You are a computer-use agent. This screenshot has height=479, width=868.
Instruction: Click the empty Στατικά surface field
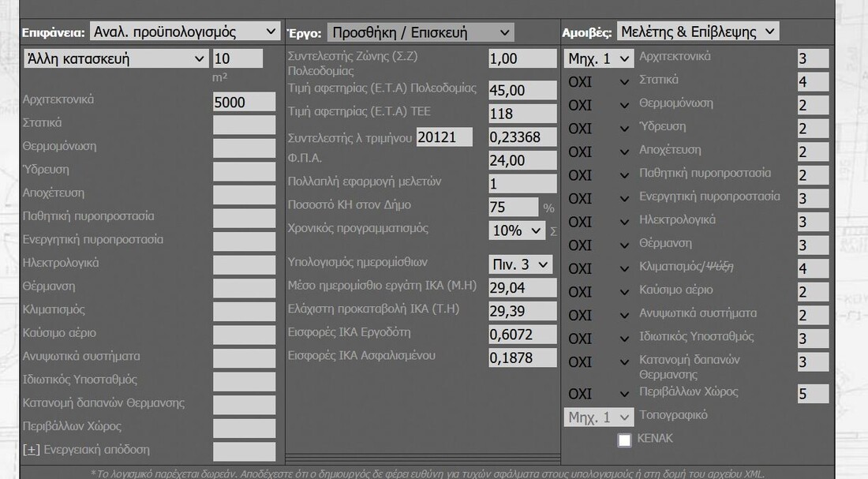(244, 125)
